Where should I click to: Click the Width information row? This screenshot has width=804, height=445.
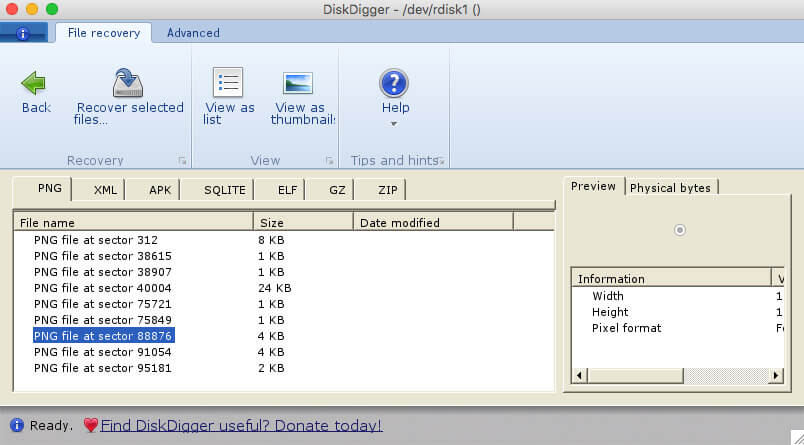pyautogui.click(x=677, y=296)
